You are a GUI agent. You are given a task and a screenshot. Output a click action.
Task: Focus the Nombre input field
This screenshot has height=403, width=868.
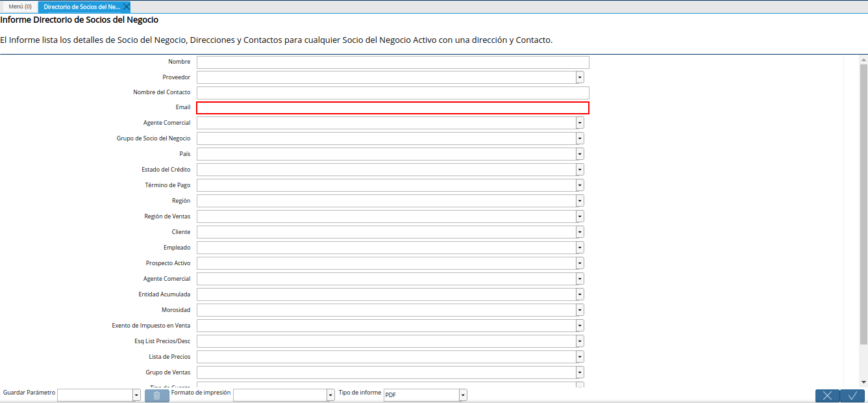pyautogui.click(x=393, y=62)
